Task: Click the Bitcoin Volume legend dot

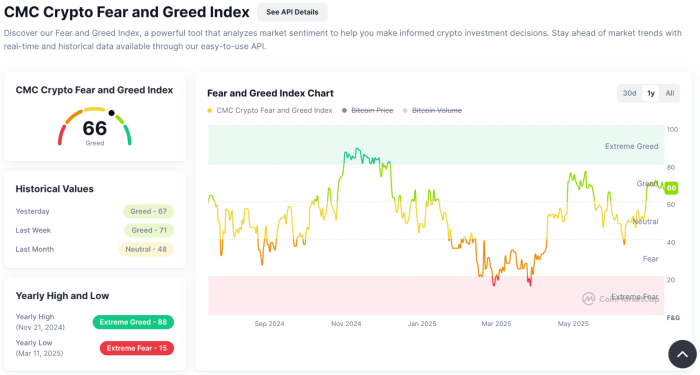Action: click(405, 111)
